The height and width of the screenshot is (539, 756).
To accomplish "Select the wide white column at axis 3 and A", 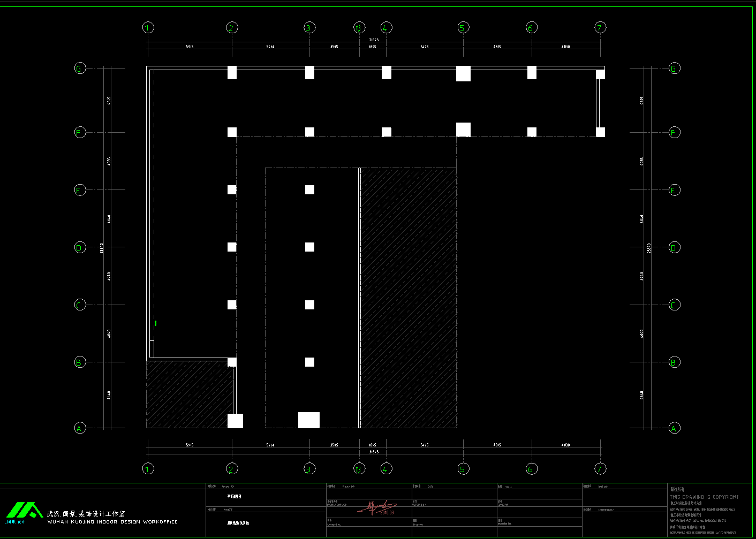I will (309, 420).
